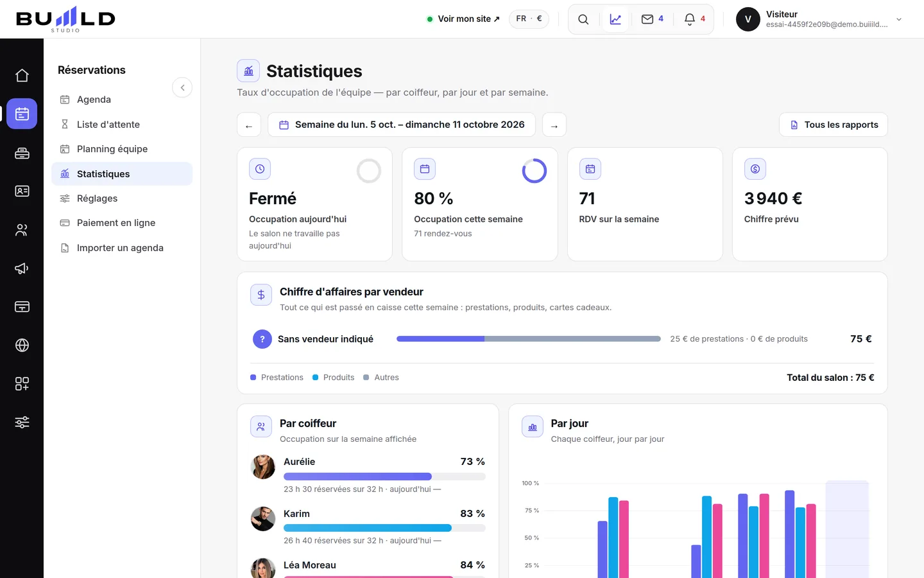
Task: Open Paiement en ligne in the sidebar
Action: point(122,223)
